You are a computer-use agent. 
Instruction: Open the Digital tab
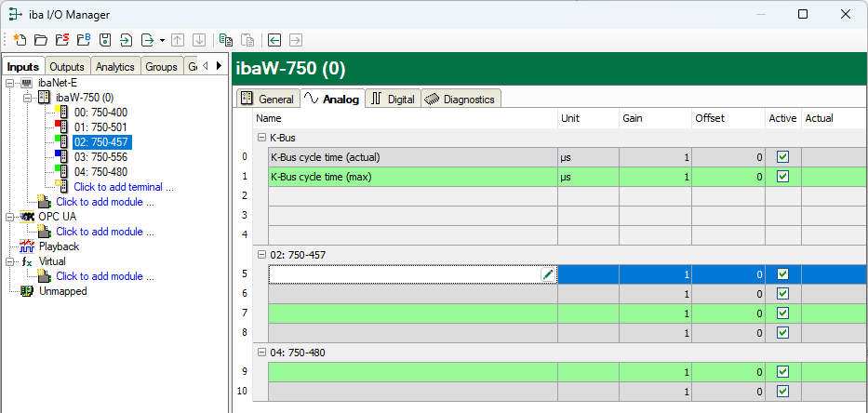[394, 100]
